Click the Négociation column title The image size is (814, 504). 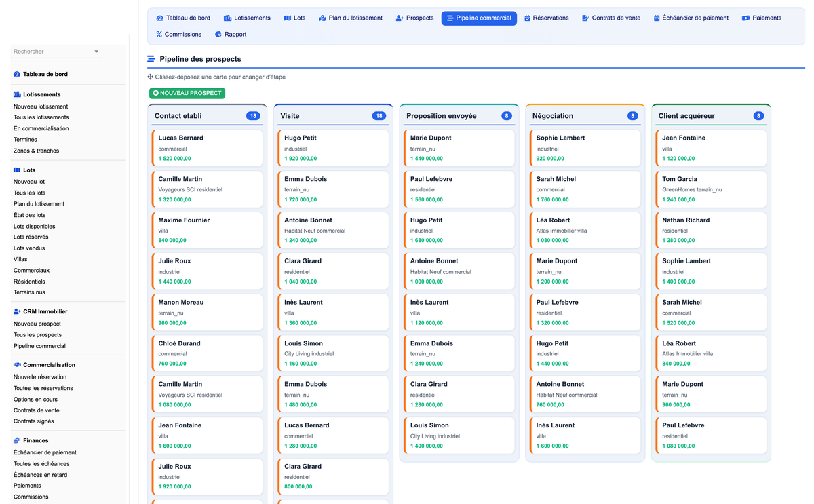tap(553, 116)
